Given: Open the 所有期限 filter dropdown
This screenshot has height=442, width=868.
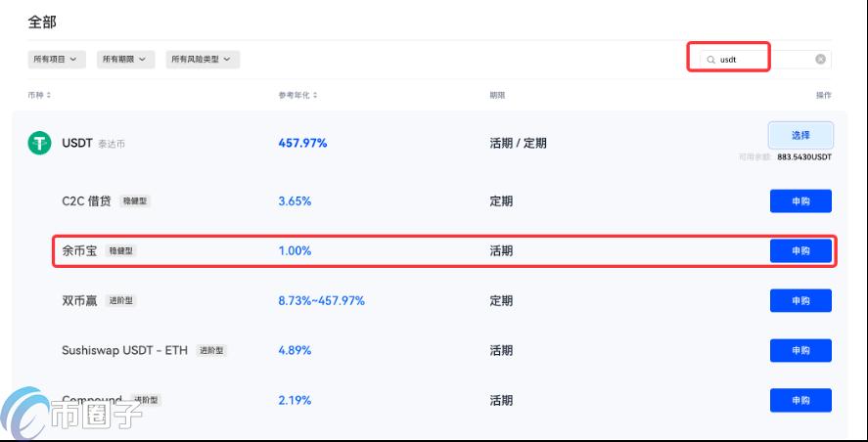Looking at the screenshot, I should [126, 60].
